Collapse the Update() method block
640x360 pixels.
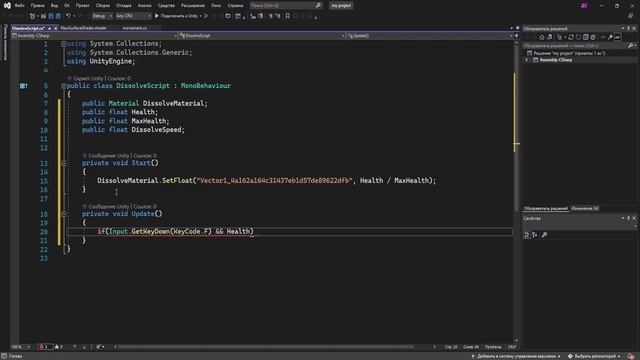coord(64,214)
